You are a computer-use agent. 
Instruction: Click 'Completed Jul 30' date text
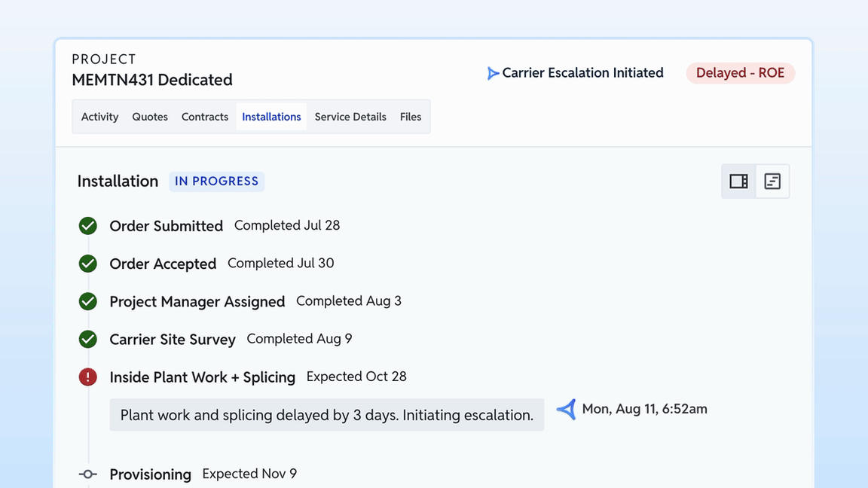pyautogui.click(x=280, y=263)
